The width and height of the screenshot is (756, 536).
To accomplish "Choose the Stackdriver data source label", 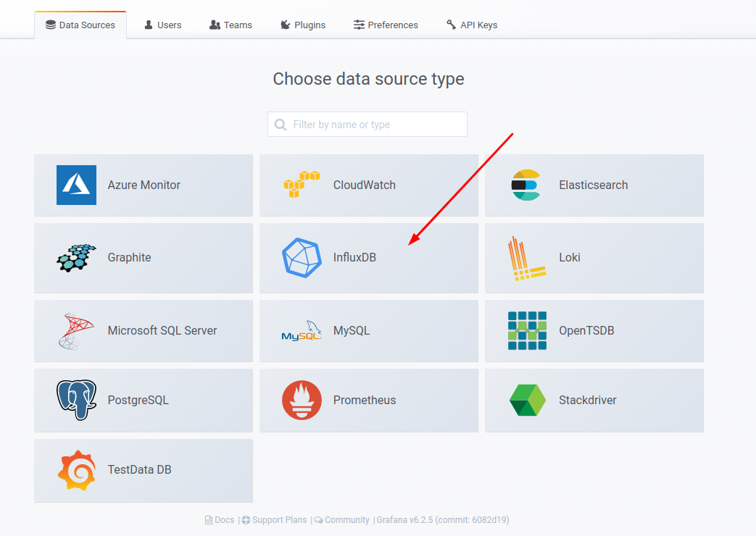I will pyautogui.click(x=588, y=400).
